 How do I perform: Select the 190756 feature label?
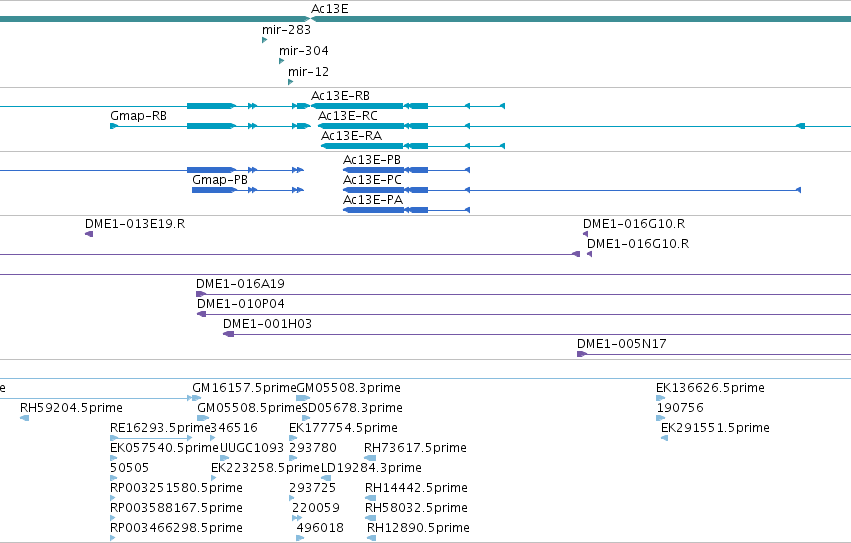(x=680, y=408)
